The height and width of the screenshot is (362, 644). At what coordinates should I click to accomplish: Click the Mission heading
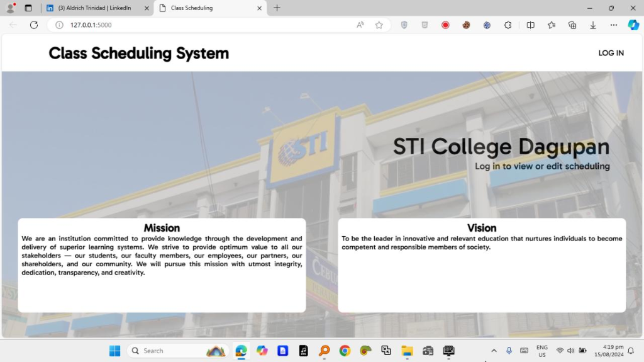[162, 228]
